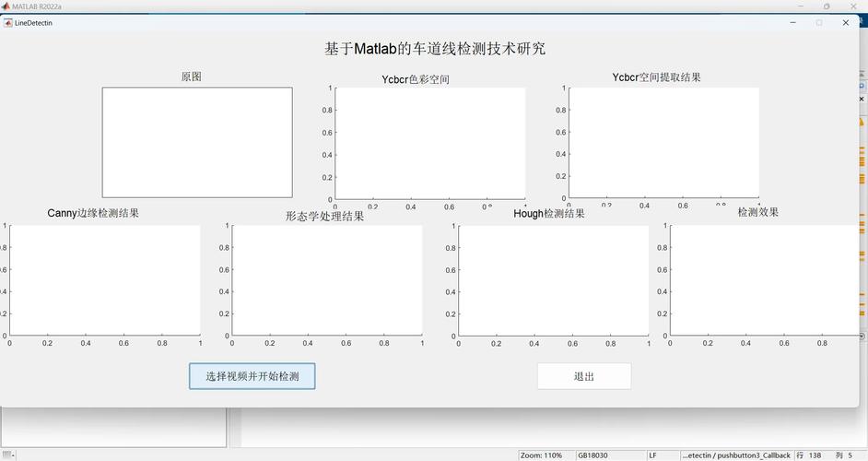Click the column number 5 in the status bar

850,455
